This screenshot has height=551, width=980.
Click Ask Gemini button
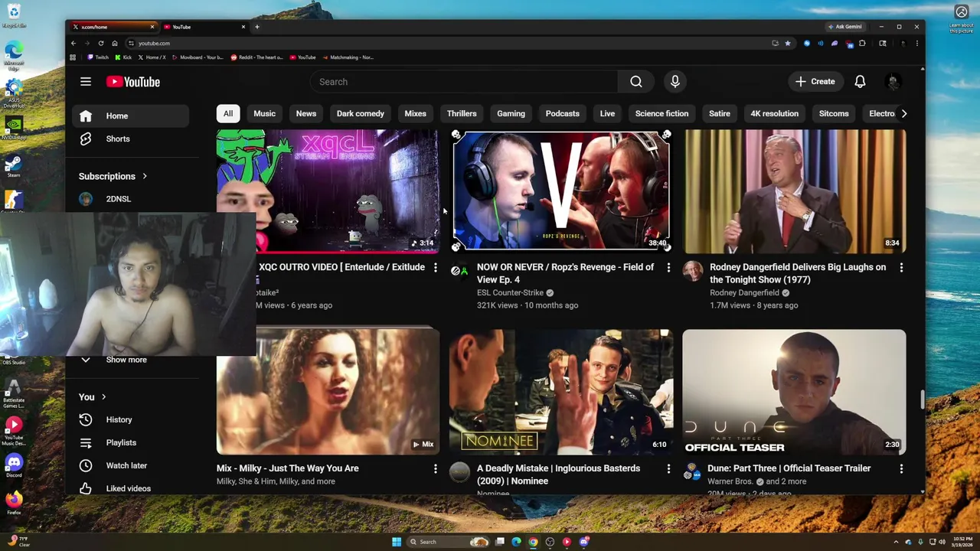coord(845,27)
